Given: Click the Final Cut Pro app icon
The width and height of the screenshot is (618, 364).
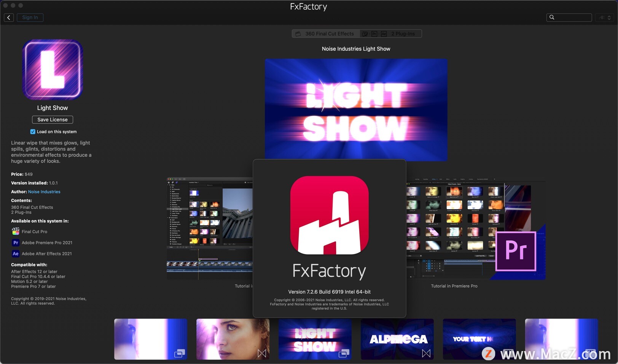Looking at the screenshot, I should tap(16, 231).
